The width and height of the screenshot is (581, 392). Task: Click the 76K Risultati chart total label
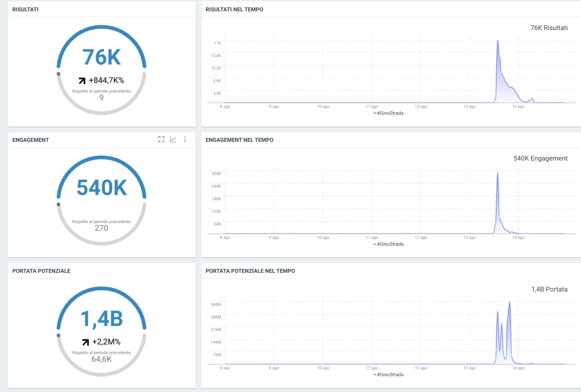pos(549,28)
